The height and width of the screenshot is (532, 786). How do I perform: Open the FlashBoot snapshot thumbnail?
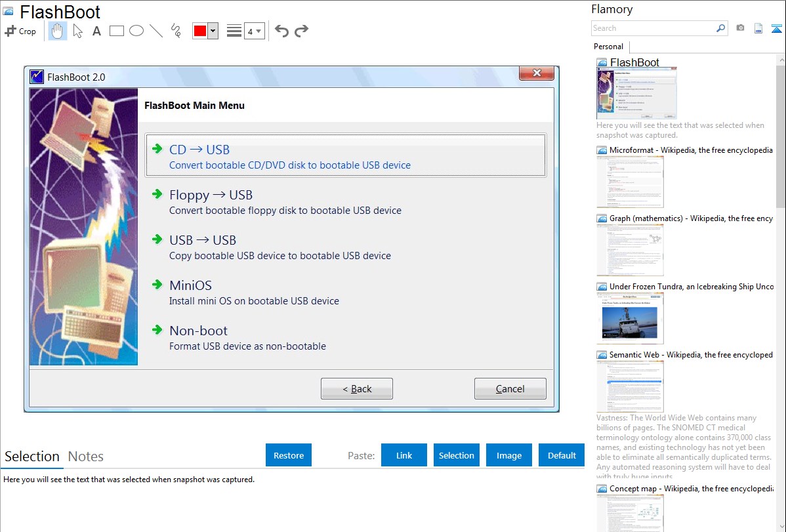[636, 94]
